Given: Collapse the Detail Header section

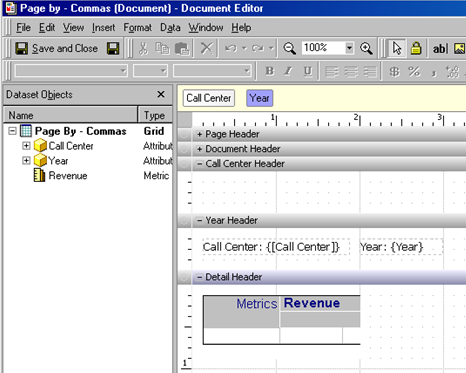Looking at the screenshot, I should 199,277.
